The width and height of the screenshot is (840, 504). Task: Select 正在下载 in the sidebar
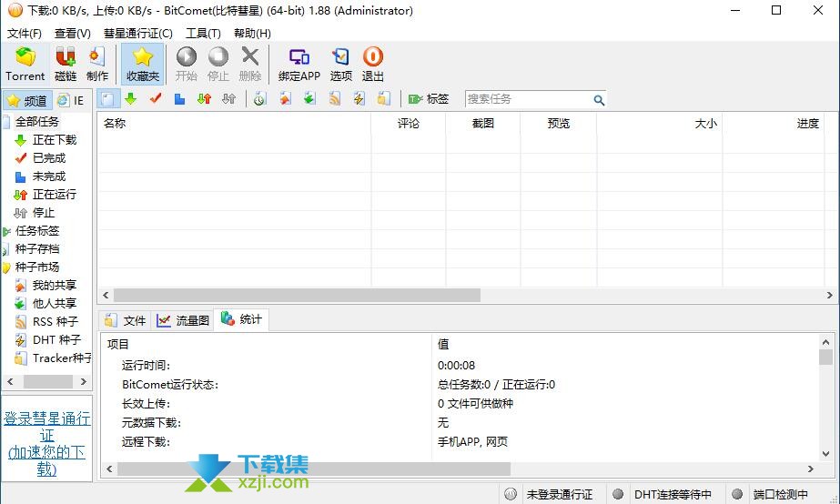(x=54, y=140)
